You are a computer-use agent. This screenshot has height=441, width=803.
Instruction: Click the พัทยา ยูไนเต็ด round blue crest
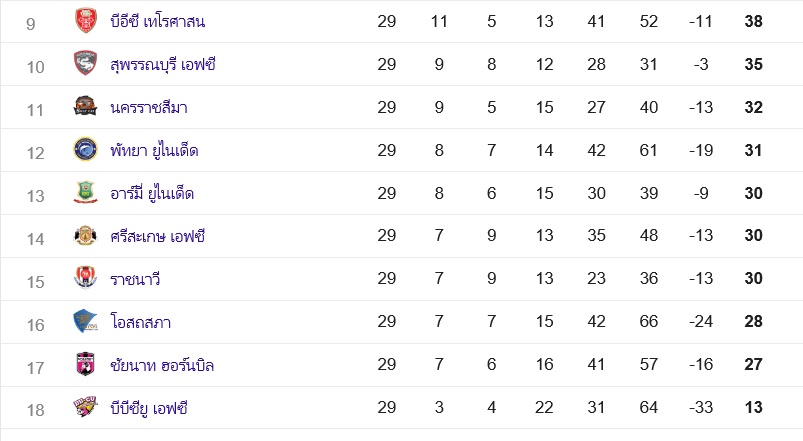(86, 150)
